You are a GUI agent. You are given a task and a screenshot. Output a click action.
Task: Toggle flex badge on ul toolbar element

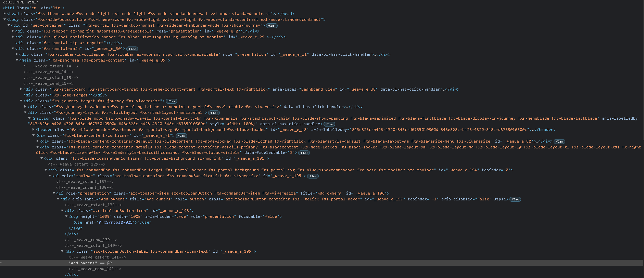coord(313,176)
